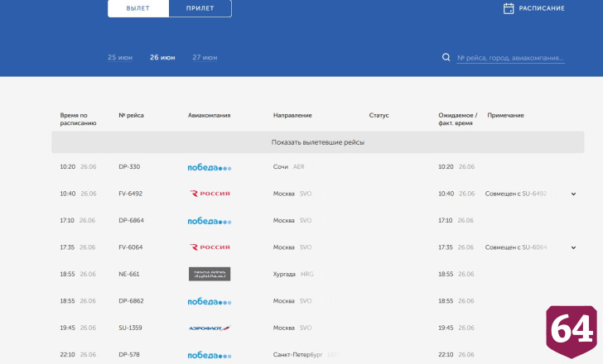Click flight number FV-6064
The width and height of the screenshot is (603, 364).
130,247
